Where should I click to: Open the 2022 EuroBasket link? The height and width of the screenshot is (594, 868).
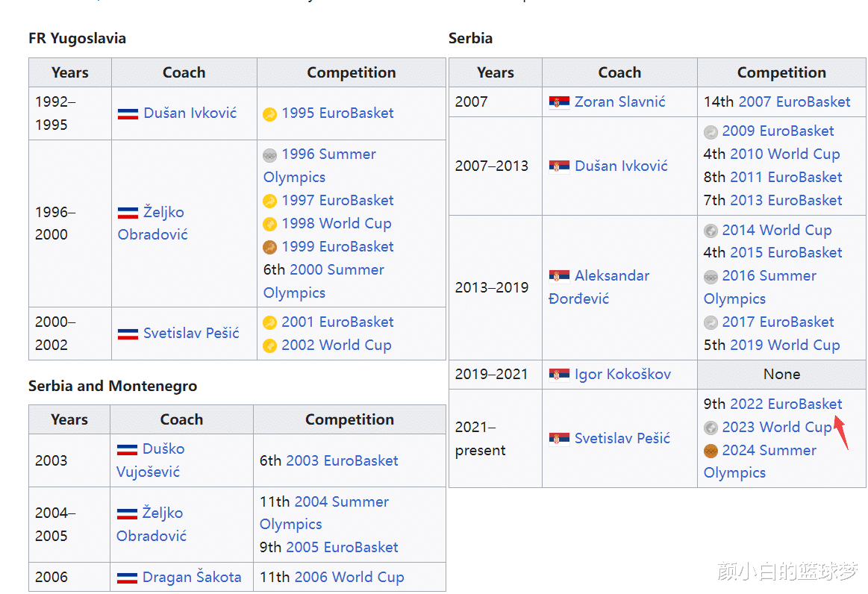(x=786, y=404)
